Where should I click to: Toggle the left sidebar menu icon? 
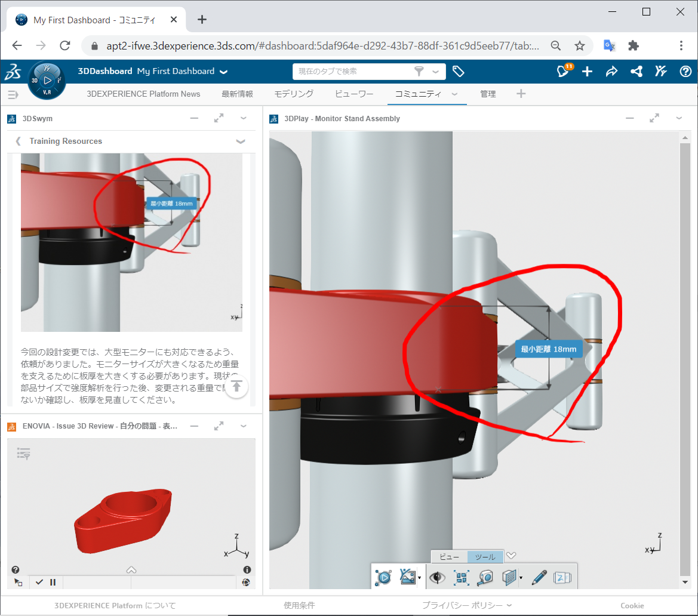click(13, 94)
